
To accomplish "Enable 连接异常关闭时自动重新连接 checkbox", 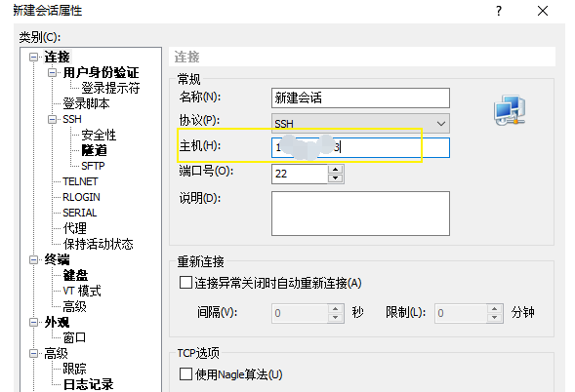I will pyautogui.click(x=185, y=283).
